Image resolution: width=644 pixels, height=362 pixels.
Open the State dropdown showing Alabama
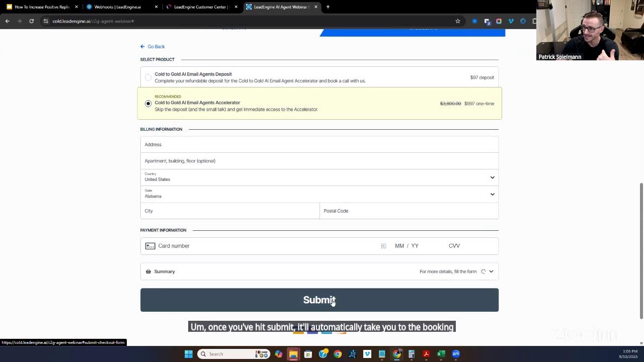(319, 194)
